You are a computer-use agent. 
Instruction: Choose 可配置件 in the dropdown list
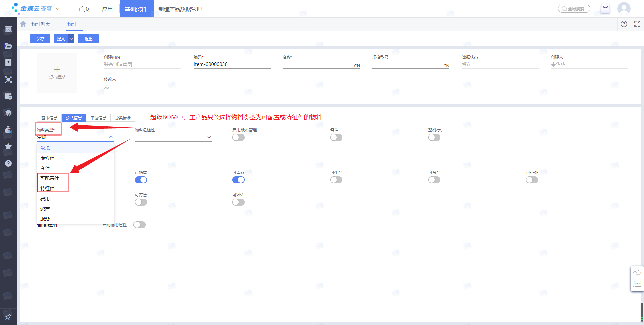[75, 178]
